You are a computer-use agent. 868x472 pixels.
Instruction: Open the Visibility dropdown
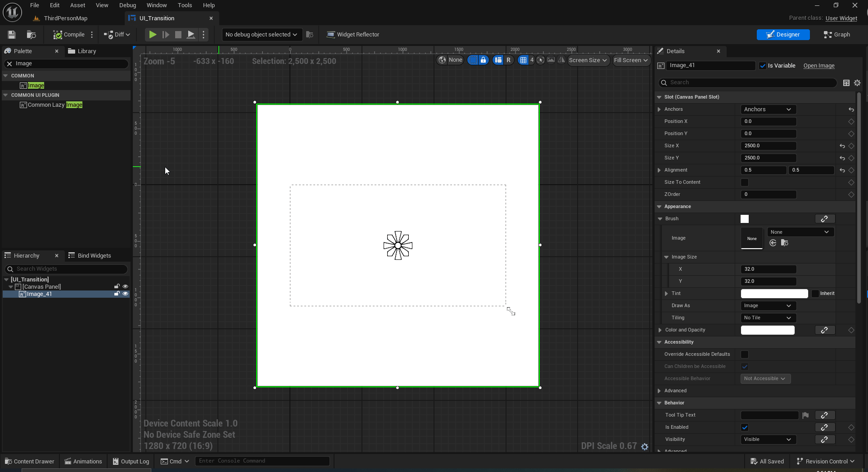[x=768, y=440]
